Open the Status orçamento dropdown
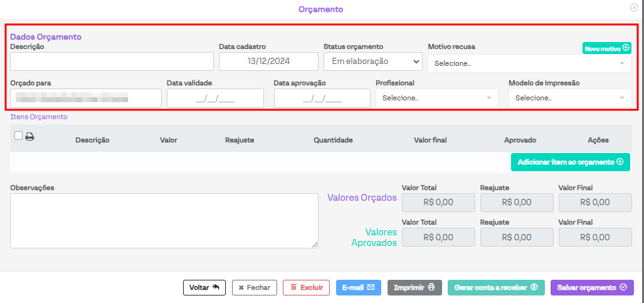Image resolution: width=644 pixels, height=303 pixels. pyautogui.click(x=372, y=61)
